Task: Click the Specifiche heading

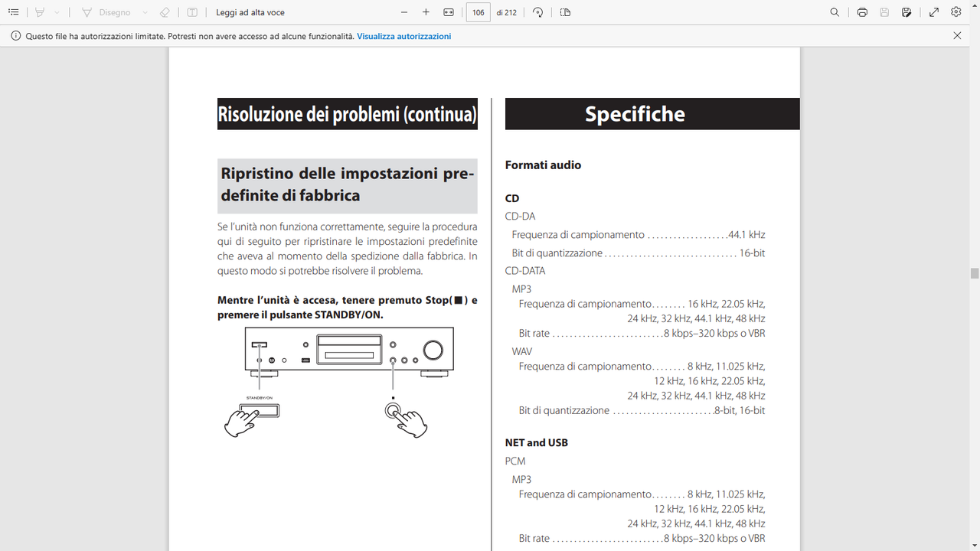Action: [635, 114]
